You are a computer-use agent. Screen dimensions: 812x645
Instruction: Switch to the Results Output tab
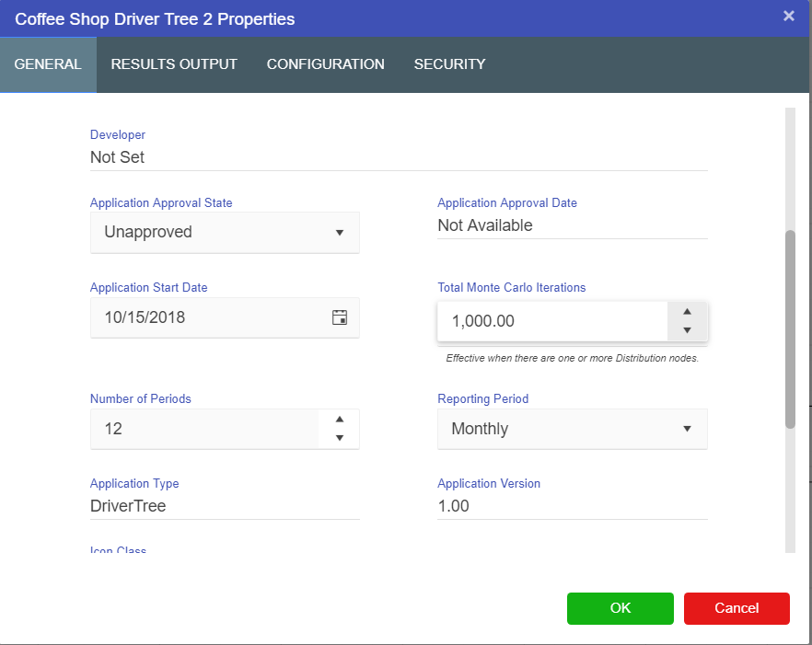pos(174,64)
